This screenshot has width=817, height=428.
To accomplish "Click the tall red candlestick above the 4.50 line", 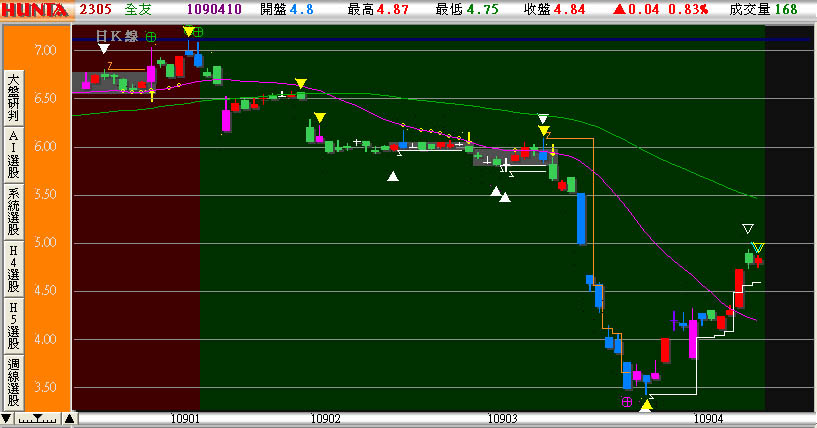I will click(739, 288).
